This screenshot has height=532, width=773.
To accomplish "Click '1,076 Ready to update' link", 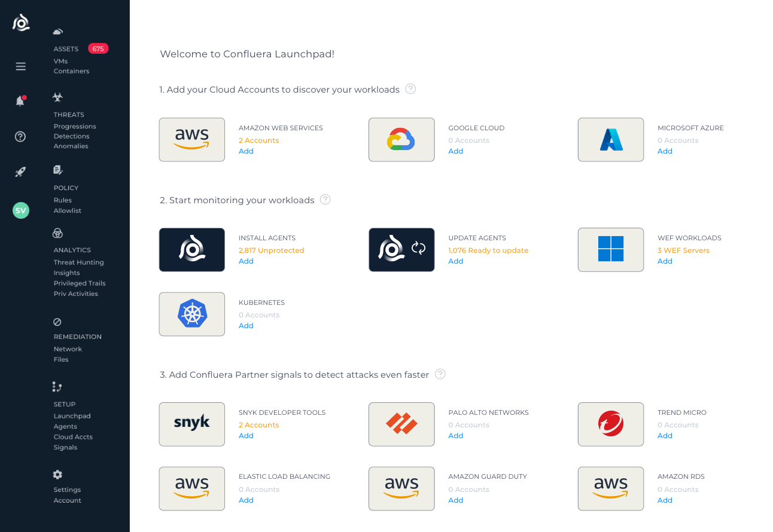I will coord(488,250).
